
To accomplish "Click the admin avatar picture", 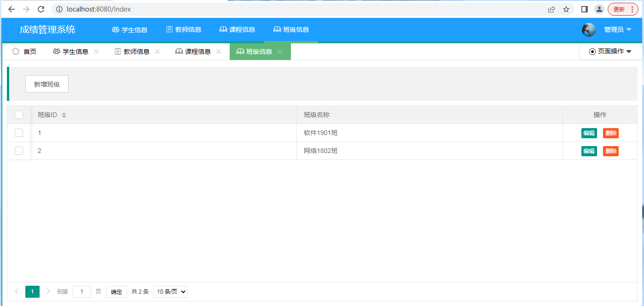I will pyautogui.click(x=588, y=30).
